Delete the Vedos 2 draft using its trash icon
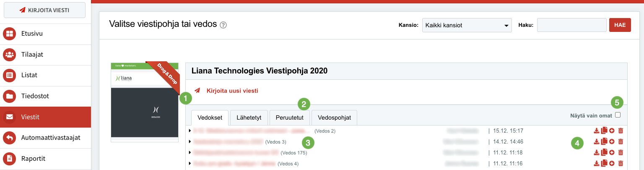644x170 pixels. click(621, 131)
